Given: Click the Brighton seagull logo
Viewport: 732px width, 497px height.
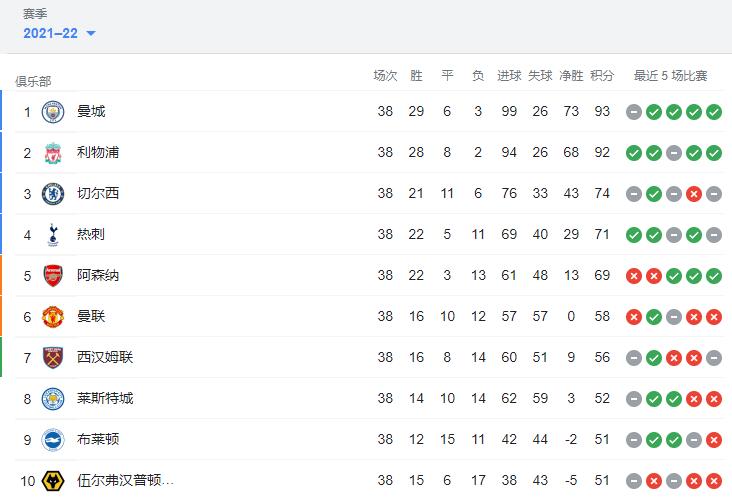Looking at the screenshot, I should coord(53,440).
